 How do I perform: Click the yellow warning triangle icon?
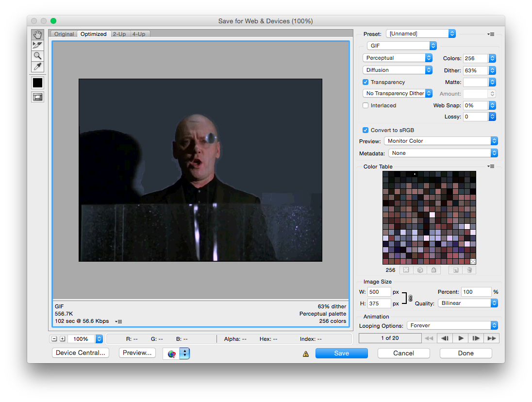coord(306,354)
